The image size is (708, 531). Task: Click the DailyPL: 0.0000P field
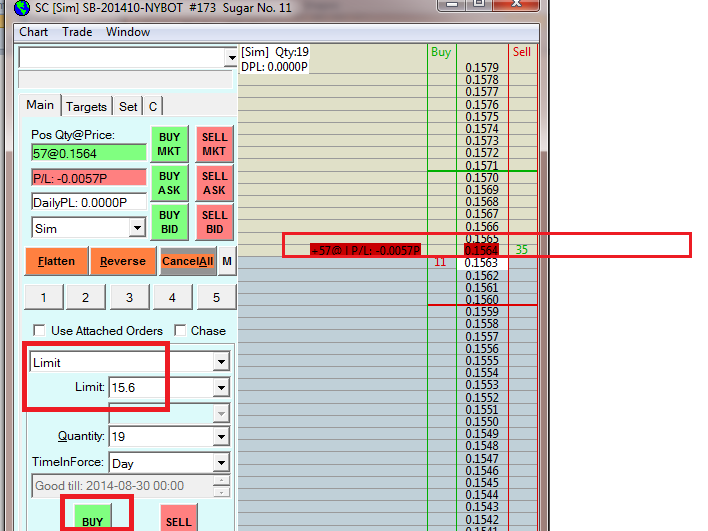pos(89,202)
